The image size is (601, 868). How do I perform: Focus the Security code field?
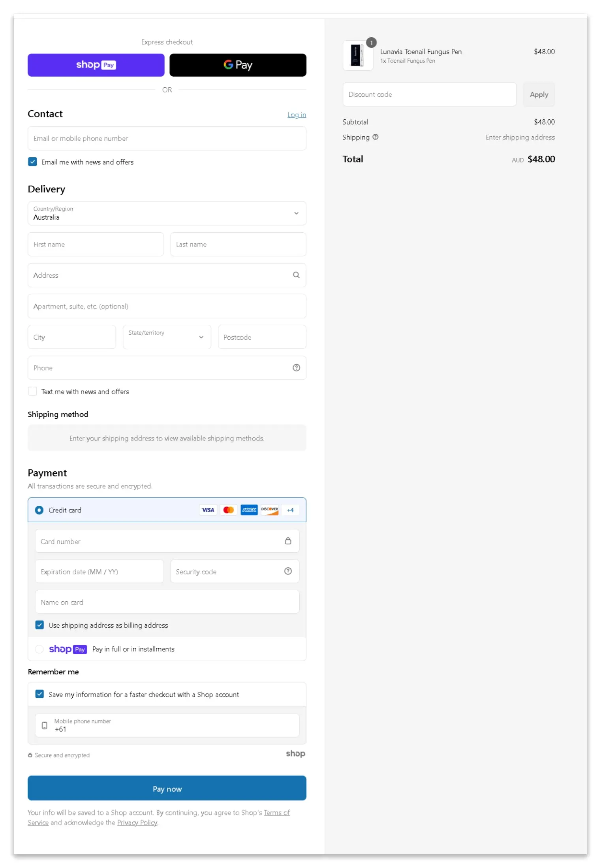[x=235, y=571]
